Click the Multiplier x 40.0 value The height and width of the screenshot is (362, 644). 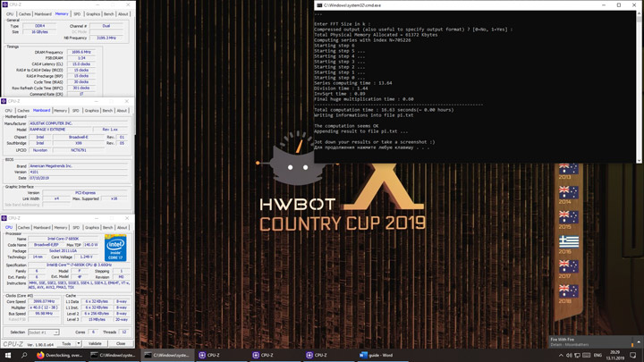(x=44, y=307)
